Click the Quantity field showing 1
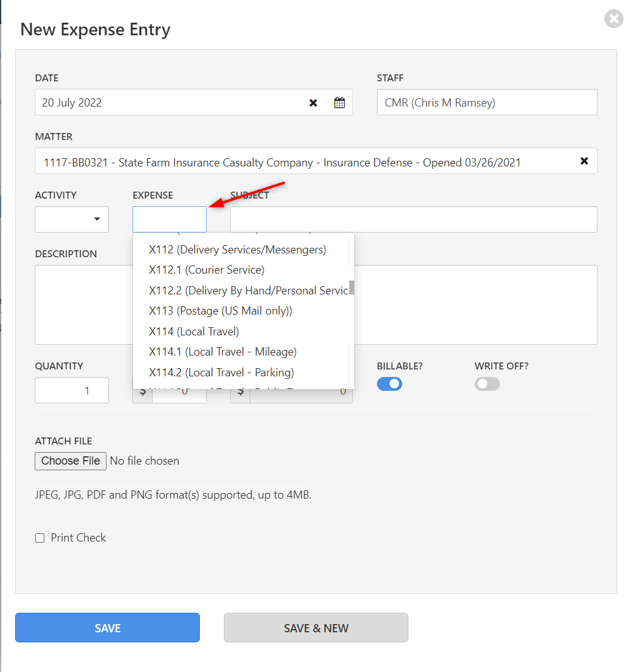The height and width of the screenshot is (672, 631). [x=71, y=390]
